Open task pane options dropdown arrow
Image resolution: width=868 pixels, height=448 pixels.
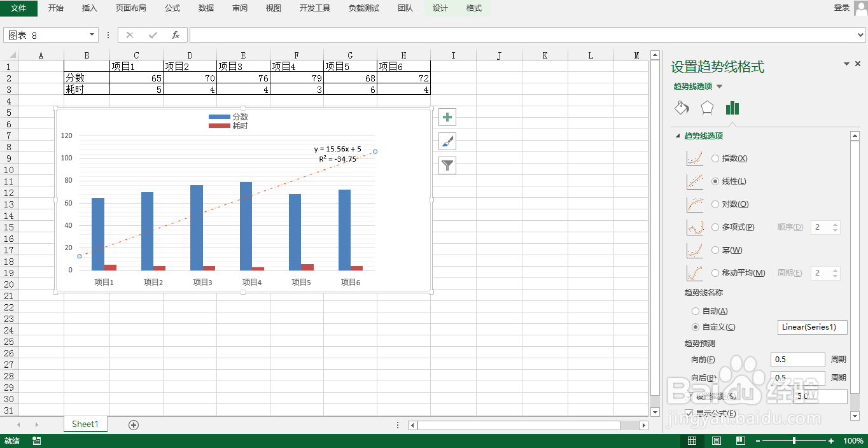click(x=847, y=64)
